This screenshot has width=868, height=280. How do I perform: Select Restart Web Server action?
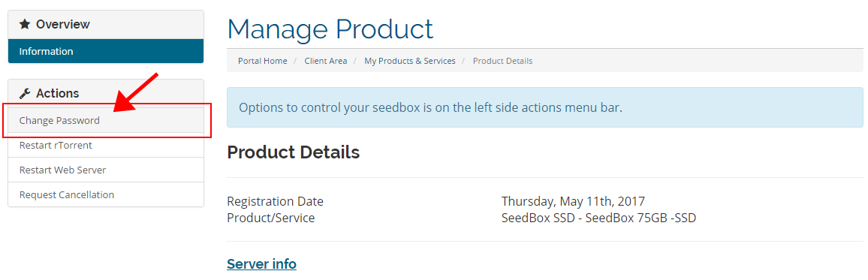[106, 170]
